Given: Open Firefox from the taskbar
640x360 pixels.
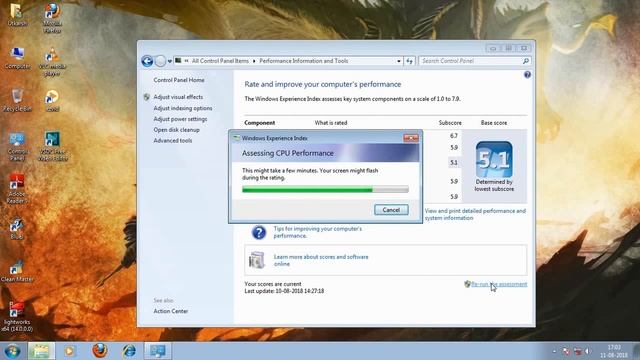Looking at the screenshot, I should point(100,351).
